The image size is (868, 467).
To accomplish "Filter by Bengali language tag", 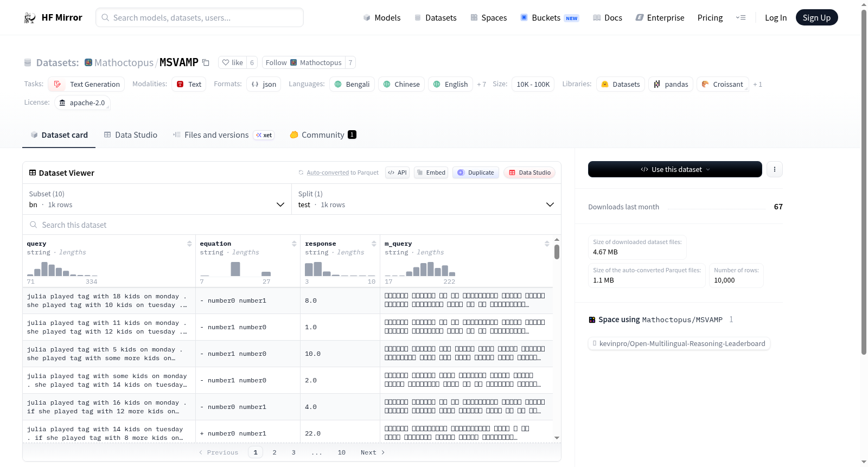I will 352,84.
